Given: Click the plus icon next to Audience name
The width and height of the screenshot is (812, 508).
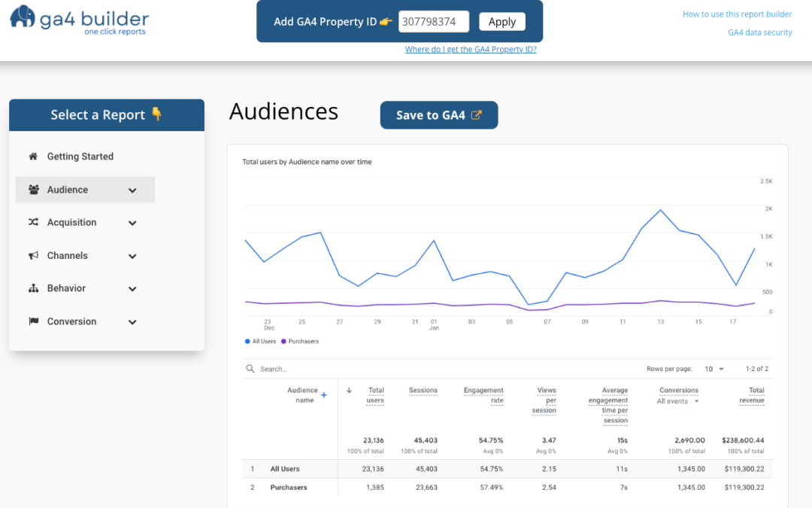Looking at the screenshot, I should [x=323, y=395].
